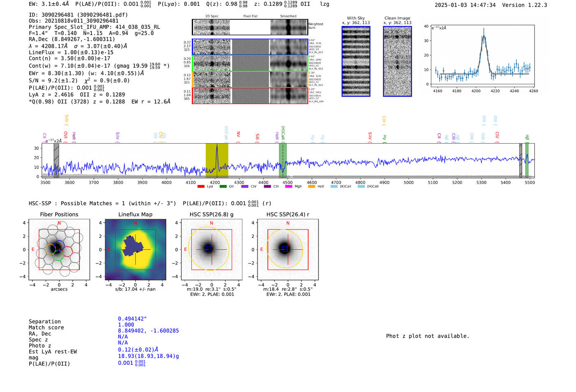The width and height of the screenshot is (576, 392).
Task: Click the separation value 0.494142"
Action: click(132, 319)
